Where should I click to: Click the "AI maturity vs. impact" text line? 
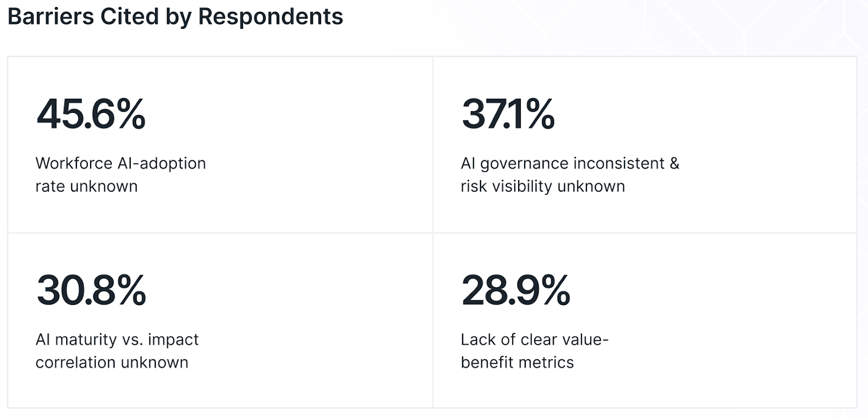[x=117, y=340]
